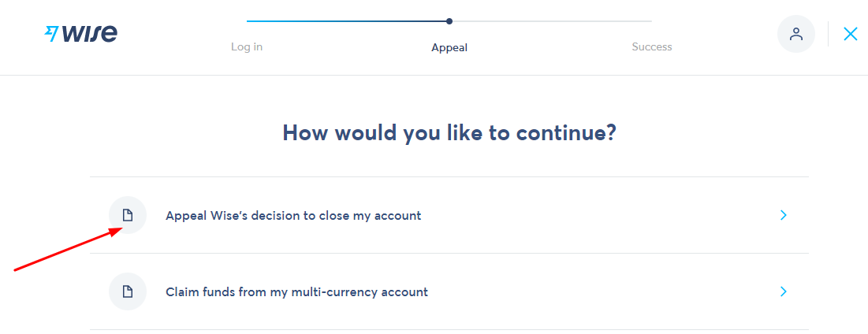Viewport: 868px width, 334px height.
Task: Click the blue flag symbol in Wise logo
Action: [52, 33]
